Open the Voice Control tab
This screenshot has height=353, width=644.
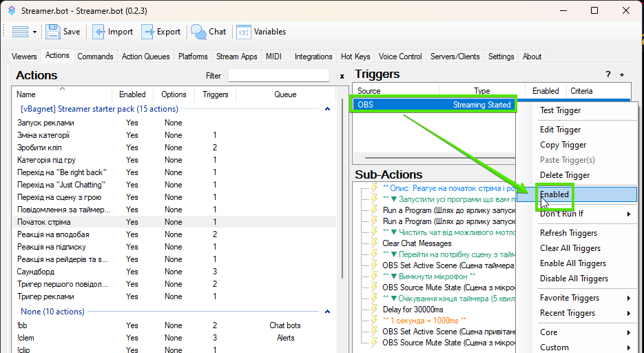click(x=400, y=57)
